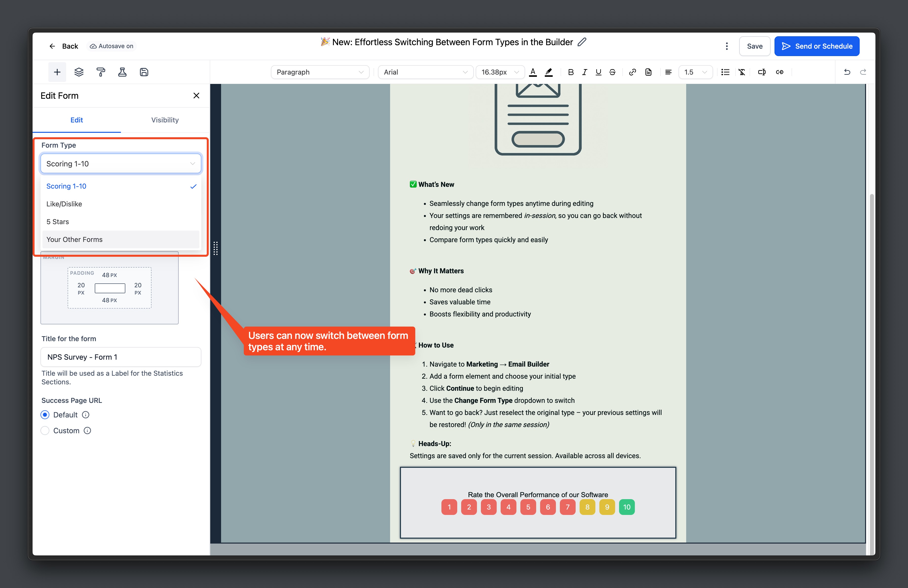
Task: Apply strikethrough formatting
Action: click(612, 72)
